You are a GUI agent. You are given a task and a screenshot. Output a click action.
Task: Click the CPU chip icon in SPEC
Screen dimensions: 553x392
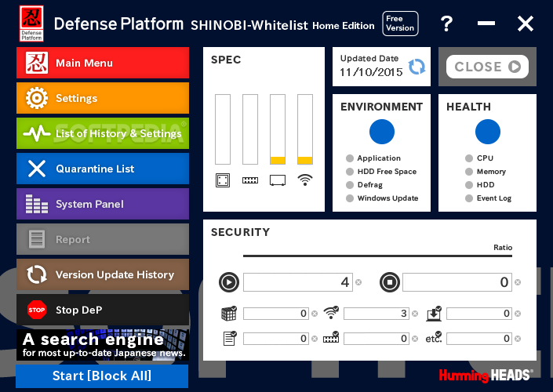223,180
